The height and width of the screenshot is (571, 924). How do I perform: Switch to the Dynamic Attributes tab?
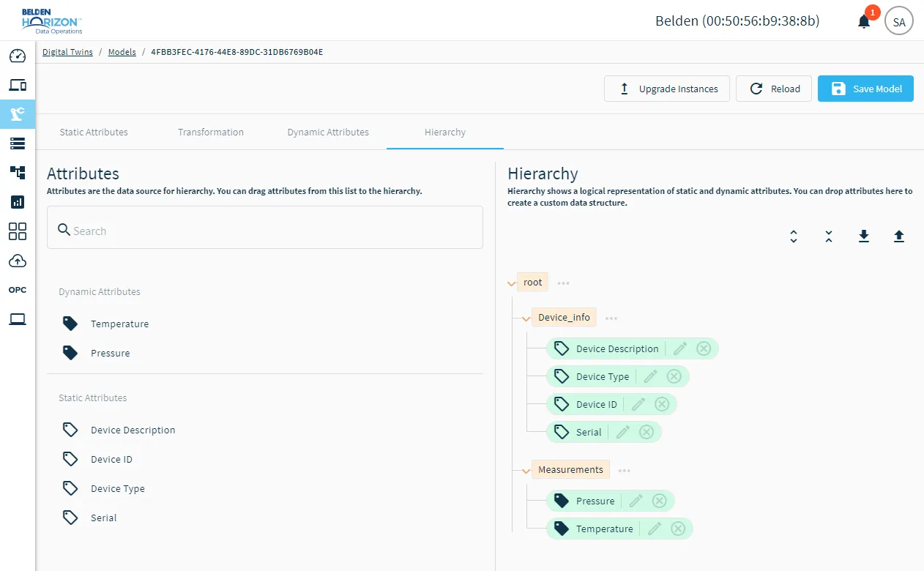point(328,132)
